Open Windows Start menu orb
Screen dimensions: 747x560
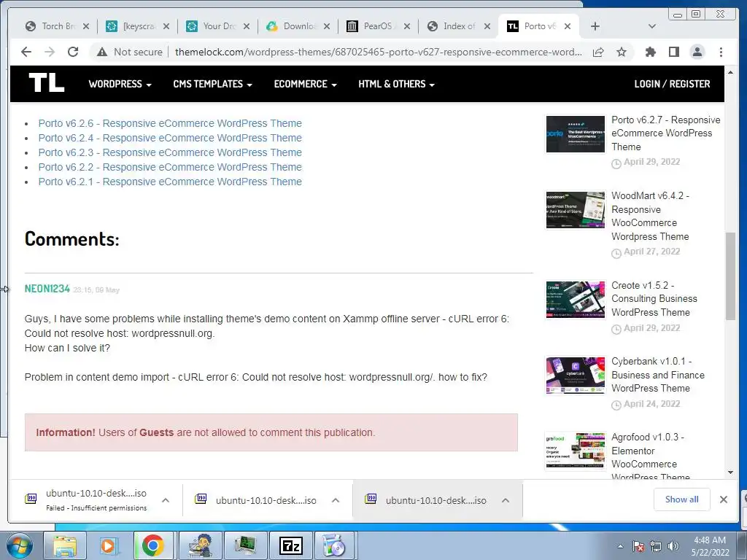click(x=19, y=545)
